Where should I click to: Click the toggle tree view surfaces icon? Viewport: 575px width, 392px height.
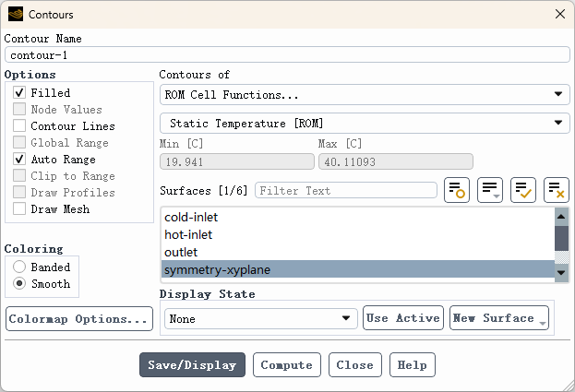pos(457,190)
